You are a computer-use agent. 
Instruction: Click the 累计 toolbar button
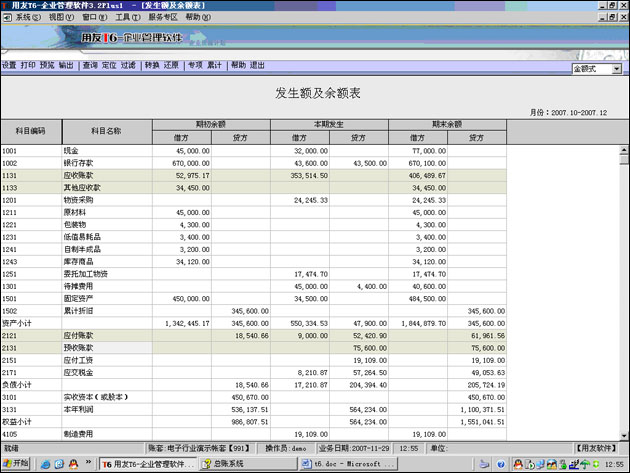(214, 65)
